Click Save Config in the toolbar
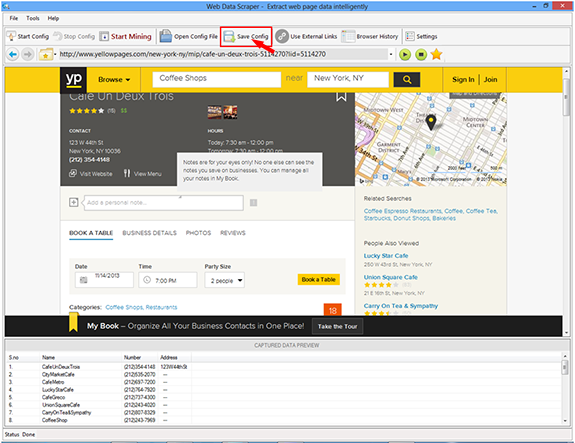The height and width of the screenshot is (443, 575). click(x=246, y=36)
